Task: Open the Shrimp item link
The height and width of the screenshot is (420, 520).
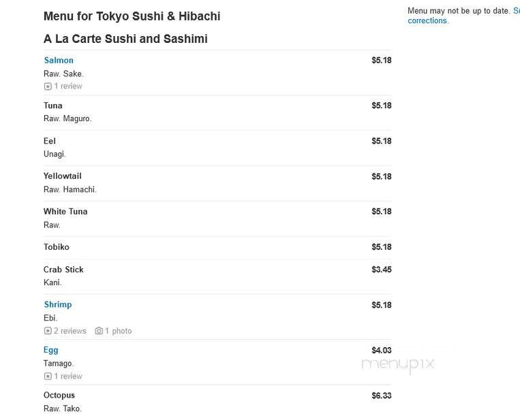Action: (x=58, y=305)
